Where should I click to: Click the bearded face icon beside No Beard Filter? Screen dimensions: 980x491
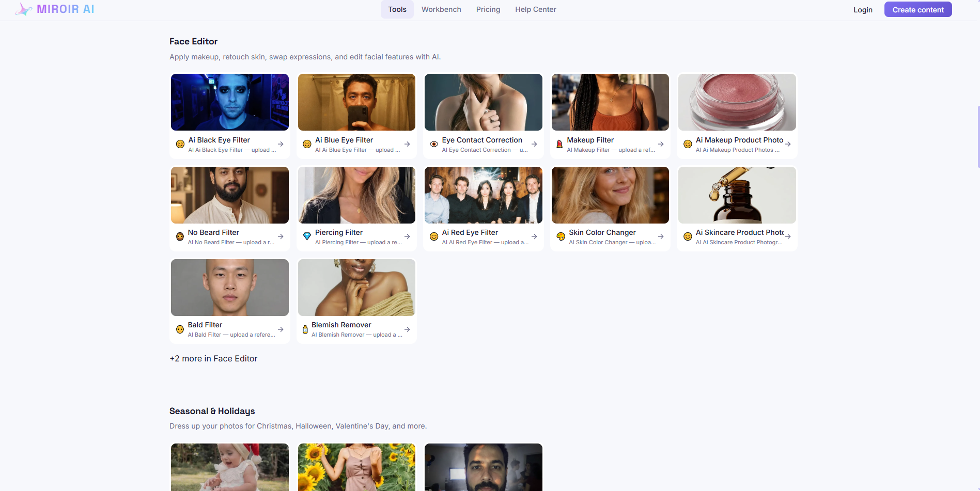180,236
